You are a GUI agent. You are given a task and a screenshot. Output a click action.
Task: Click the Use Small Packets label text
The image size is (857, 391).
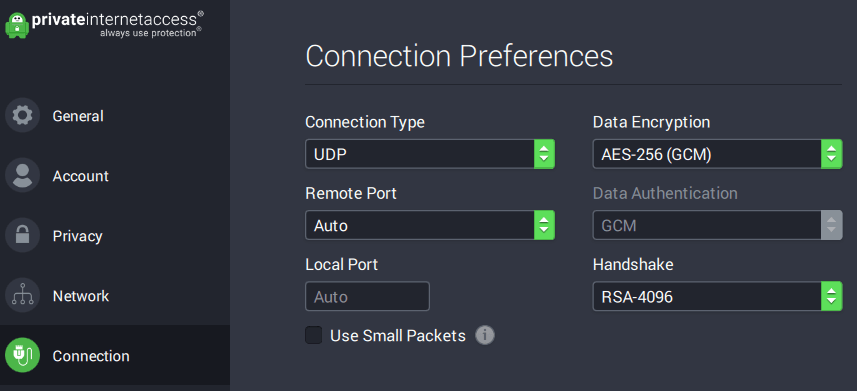tap(398, 335)
